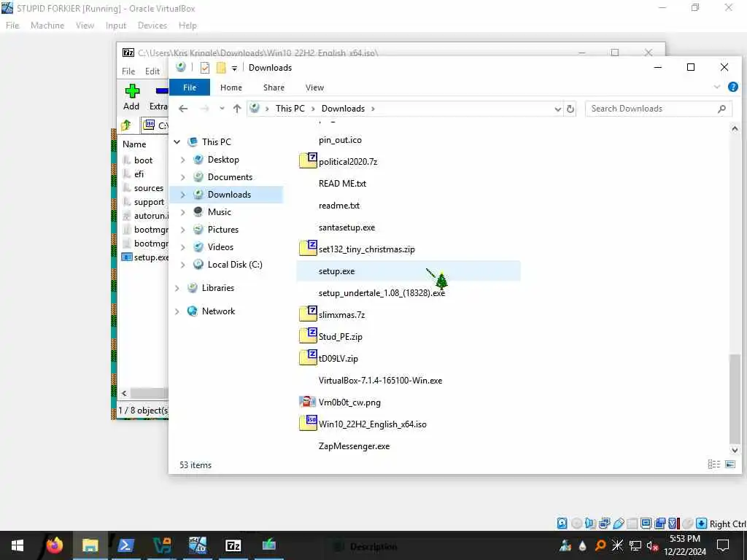Open the View ribbon tab
The image size is (747, 560).
pos(314,87)
